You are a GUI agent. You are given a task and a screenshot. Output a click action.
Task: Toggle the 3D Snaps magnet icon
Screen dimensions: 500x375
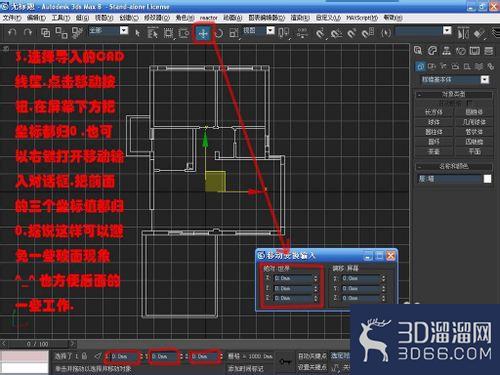[x=320, y=33]
